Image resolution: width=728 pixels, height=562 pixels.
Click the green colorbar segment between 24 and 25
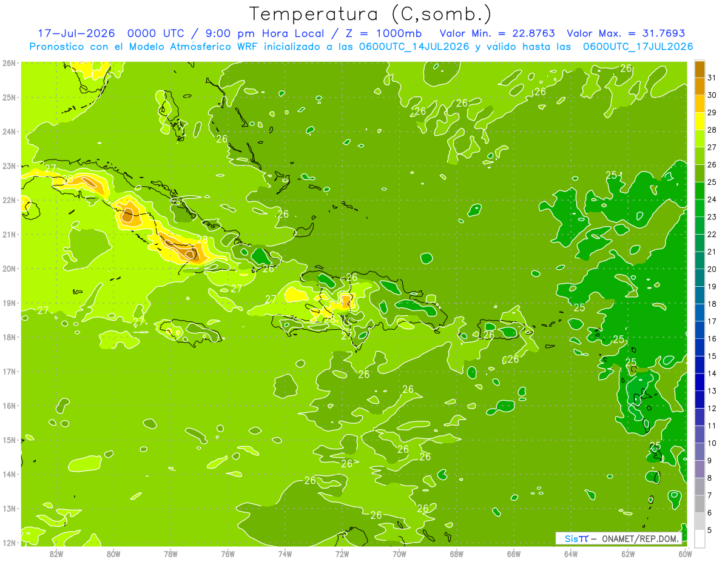(699, 191)
